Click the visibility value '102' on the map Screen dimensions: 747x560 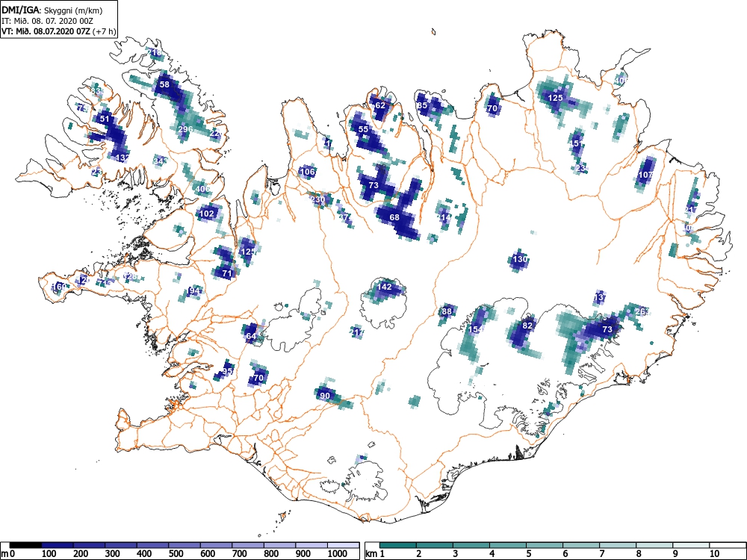(x=207, y=214)
